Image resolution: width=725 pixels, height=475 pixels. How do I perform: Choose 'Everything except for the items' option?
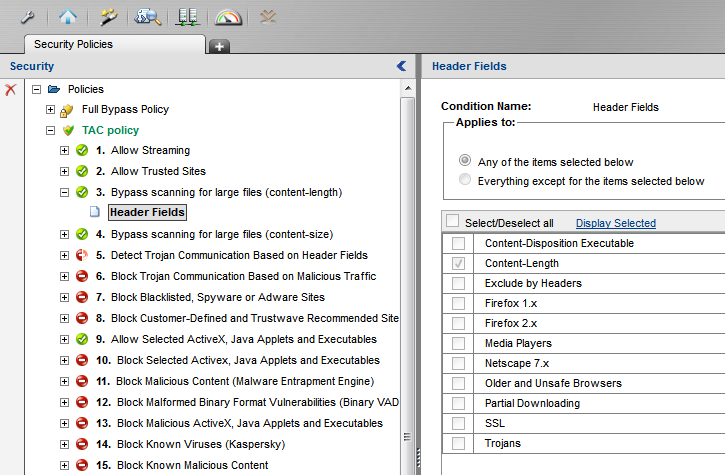pyautogui.click(x=464, y=181)
